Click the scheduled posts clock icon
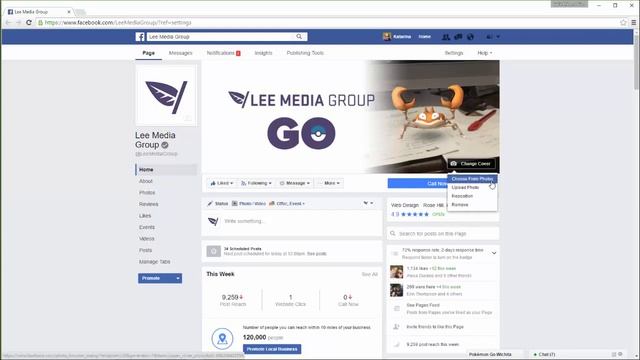640x360 pixels. click(x=213, y=251)
